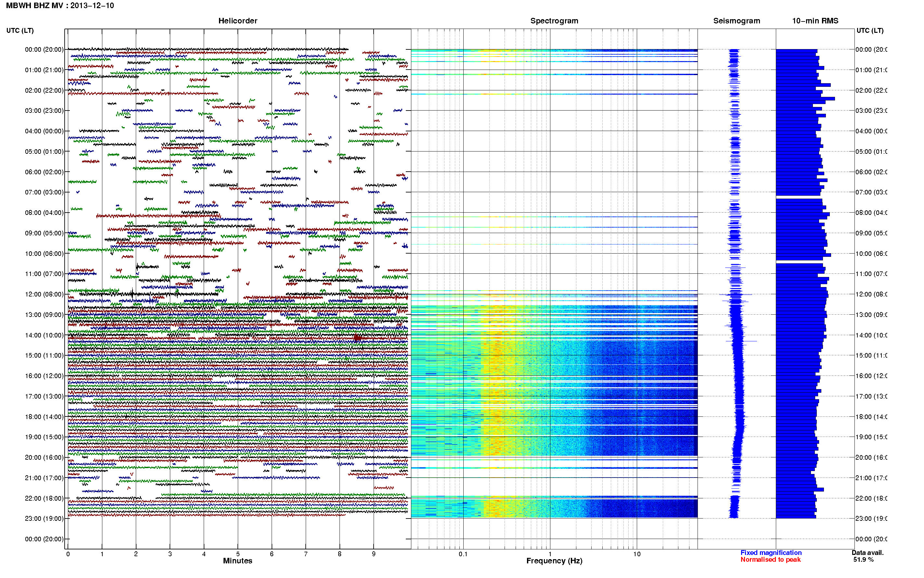Click the left axis label 00:00 (20:00) at top
924x578 pixels.
pyautogui.click(x=44, y=49)
